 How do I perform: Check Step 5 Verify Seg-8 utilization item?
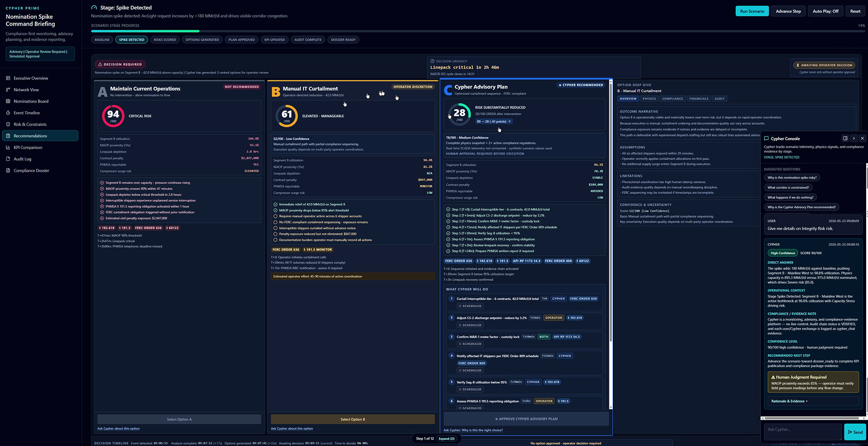[448, 233]
